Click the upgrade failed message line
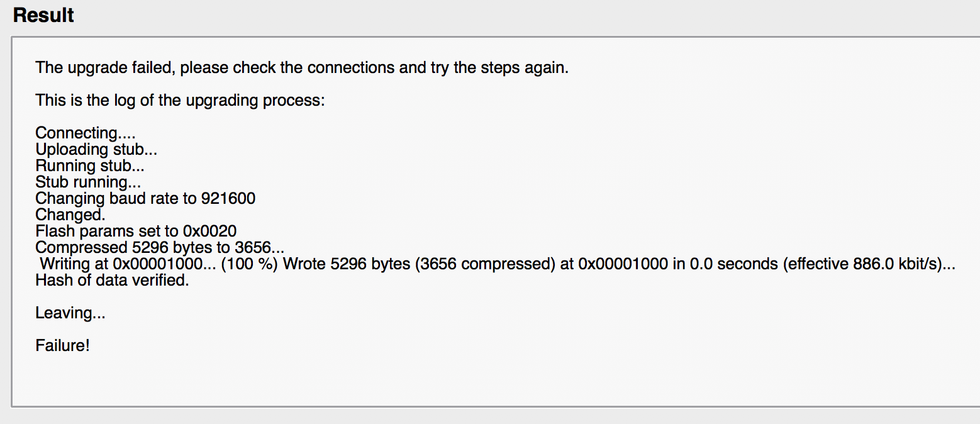Image resolution: width=980 pixels, height=424 pixels. tap(302, 67)
